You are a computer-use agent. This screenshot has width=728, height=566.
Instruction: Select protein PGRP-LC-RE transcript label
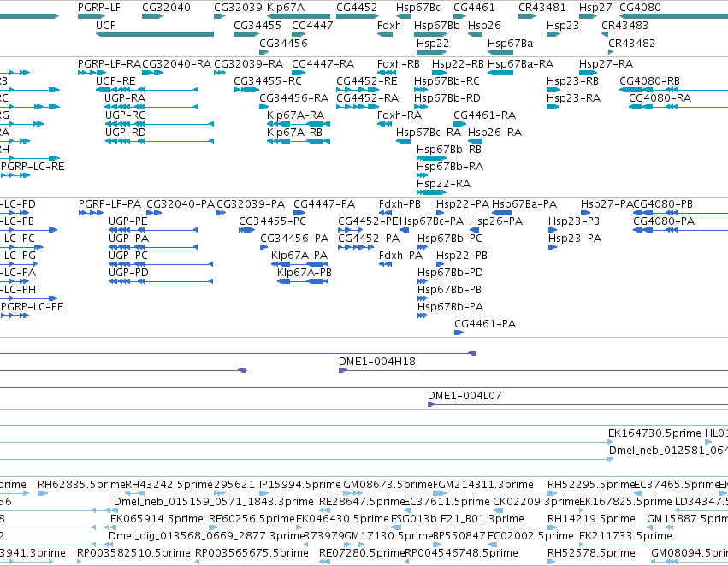coord(33,167)
